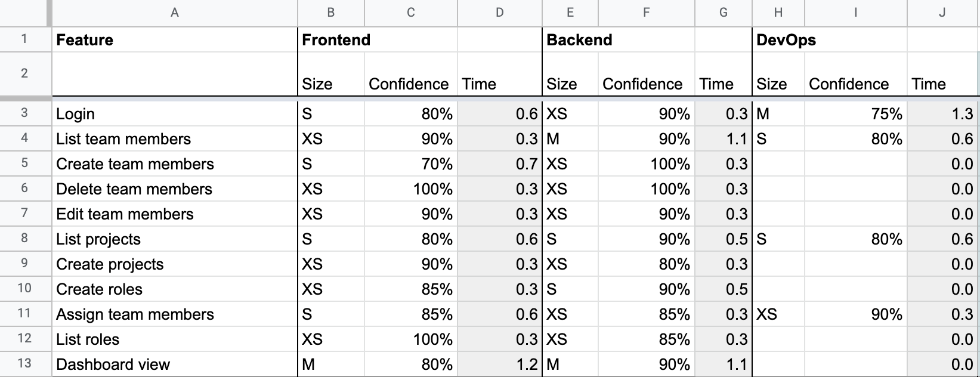980x377 pixels.
Task: Click Login DevOps confidence 75% cell
Action: [855, 113]
